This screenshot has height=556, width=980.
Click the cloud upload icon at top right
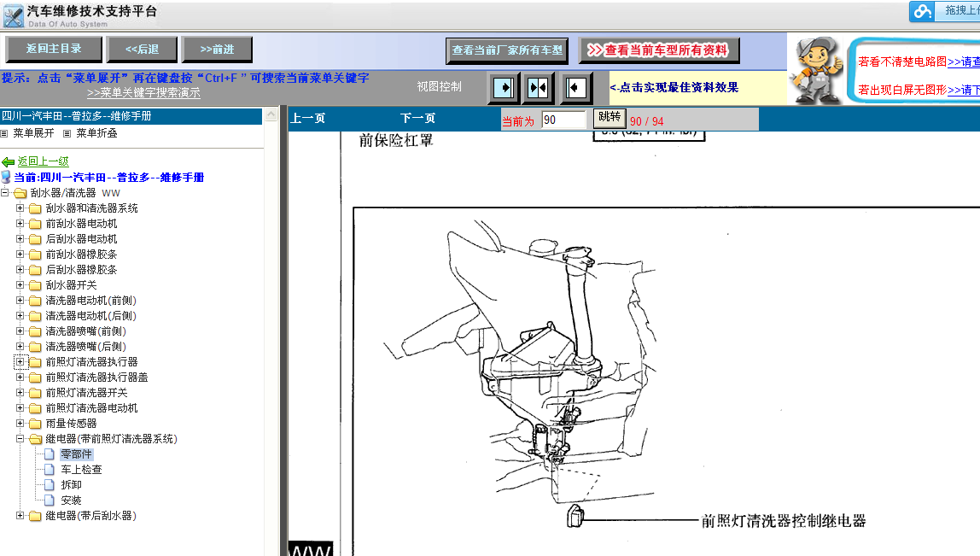coord(922,11)
